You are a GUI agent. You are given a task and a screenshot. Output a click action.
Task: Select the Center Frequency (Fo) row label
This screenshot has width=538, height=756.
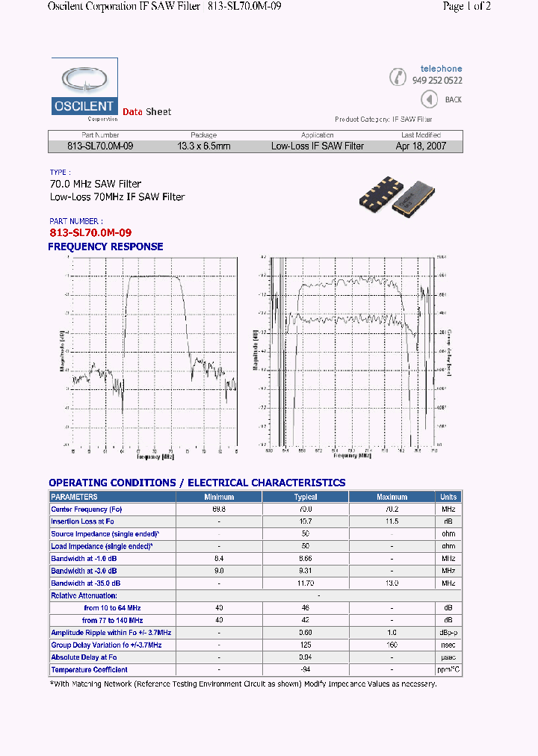click(86, 509)
